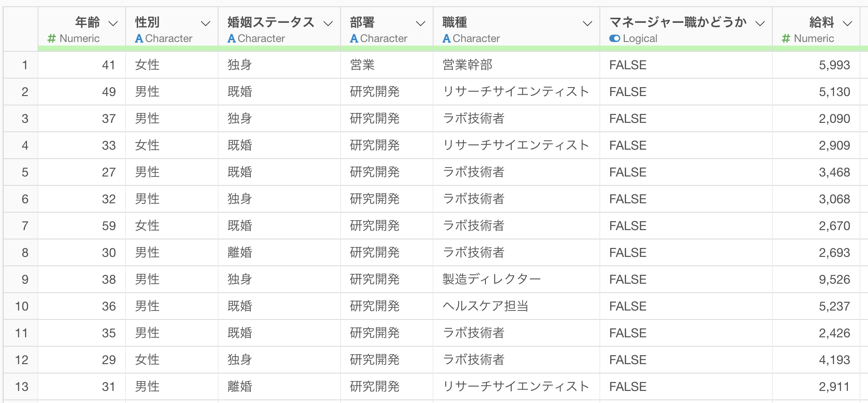Click the Numeric hash icon under 給料
This screenshot has height=403, width=868.
pyautogui.click(x=786, y=38)
